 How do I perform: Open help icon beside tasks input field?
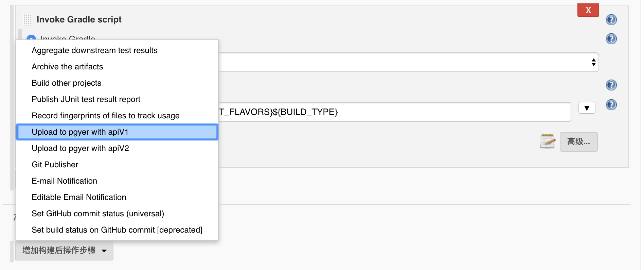(x=611, y=105)
